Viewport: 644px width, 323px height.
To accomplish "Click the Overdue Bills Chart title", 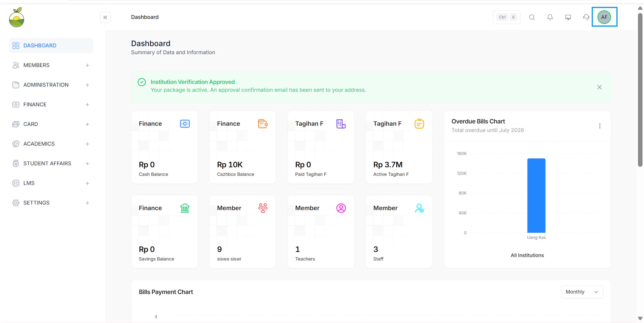I will click(478, 121).
